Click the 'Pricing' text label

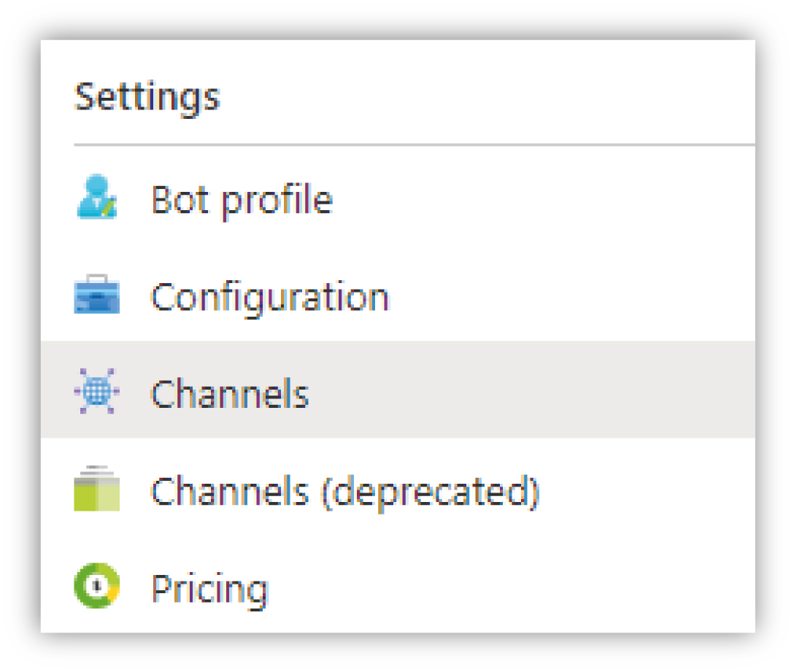[x=209, y=590]
